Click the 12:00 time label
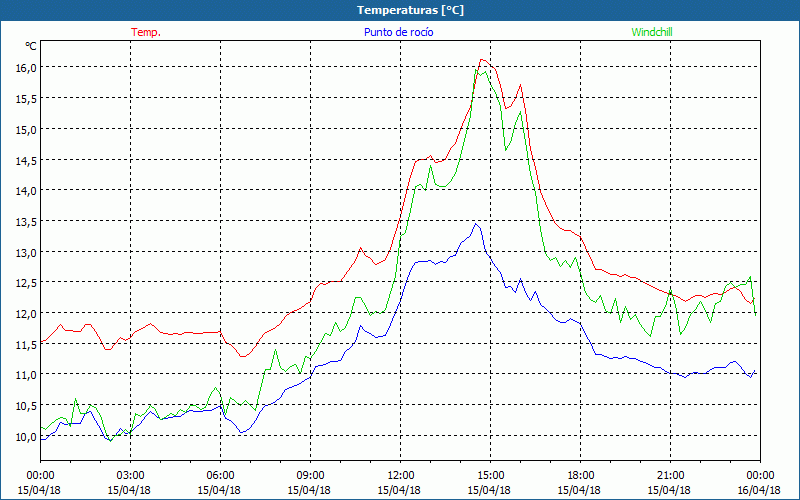This screenshot has width=800, height=500. tap(401, 475)
